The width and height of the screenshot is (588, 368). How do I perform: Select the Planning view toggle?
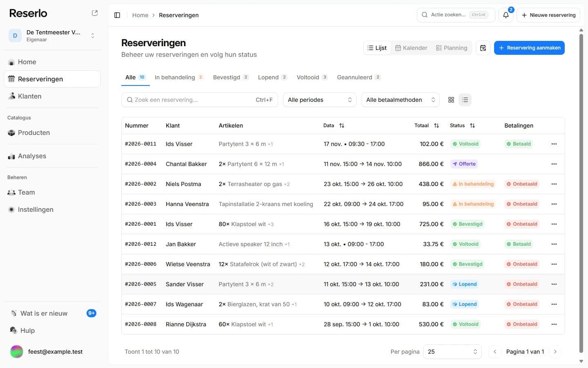point(452,48)
